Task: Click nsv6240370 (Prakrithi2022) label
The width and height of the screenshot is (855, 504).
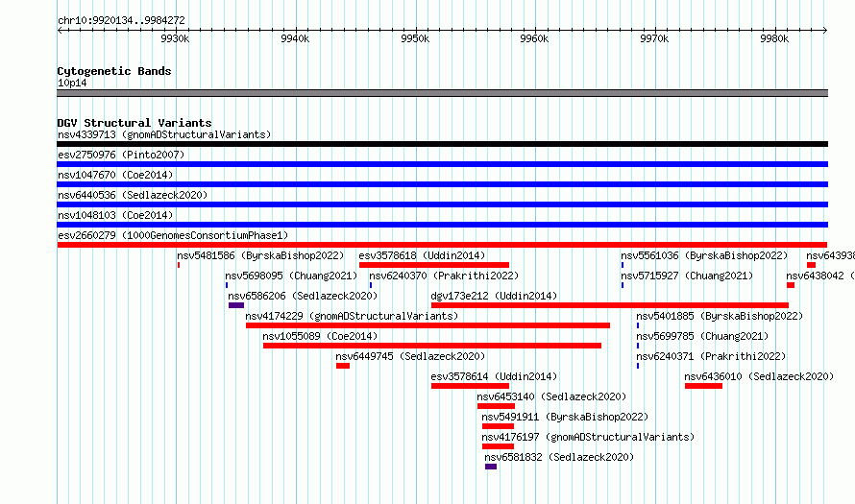Action: coord(444,276)
